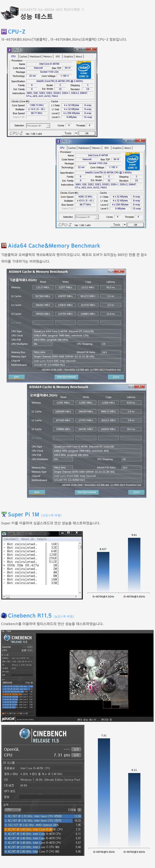The width and height of the screenshot is (155, 868).
Task: Select the CPU tab in the 4290.12 MHz CPU-Z window
Action: point(62,148)
